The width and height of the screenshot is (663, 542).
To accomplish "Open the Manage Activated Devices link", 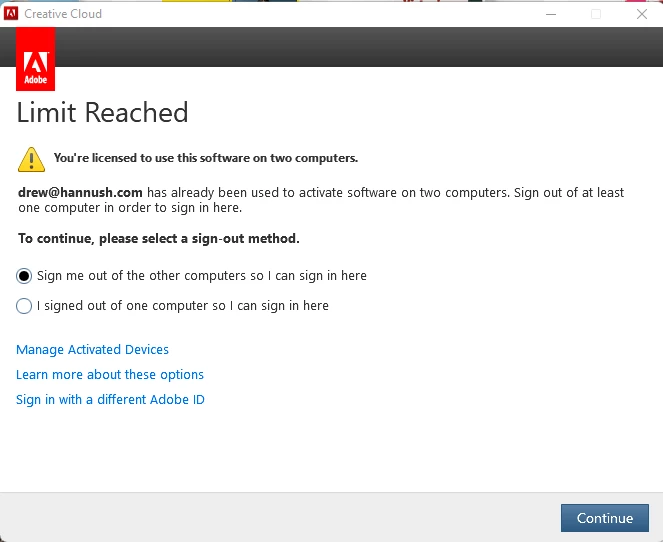I will [x=92, y=350].
